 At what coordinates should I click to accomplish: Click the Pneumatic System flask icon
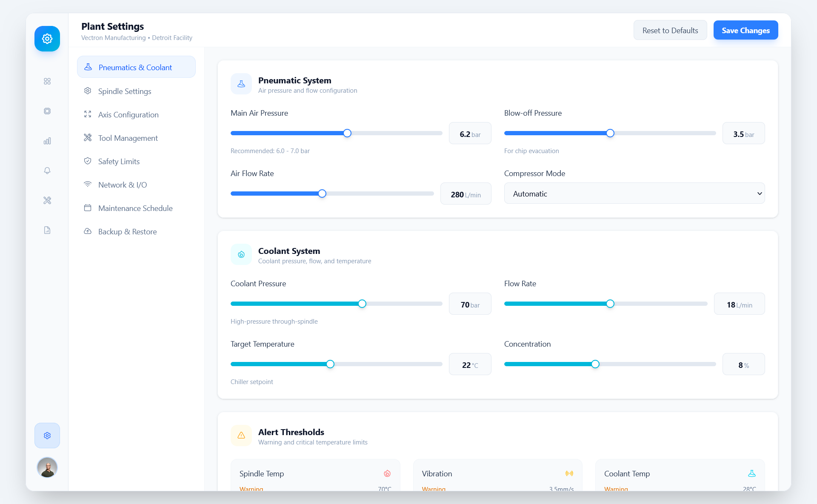click(x=241, y=84)
